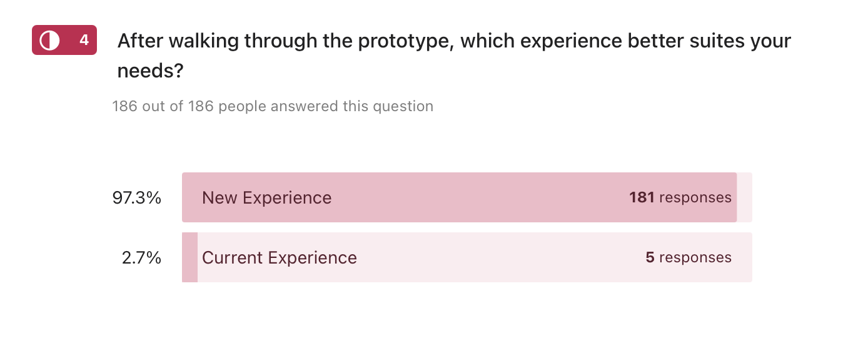868x351 pixels.
Task: Select the "New Experience" answer label
Action: 266,198
